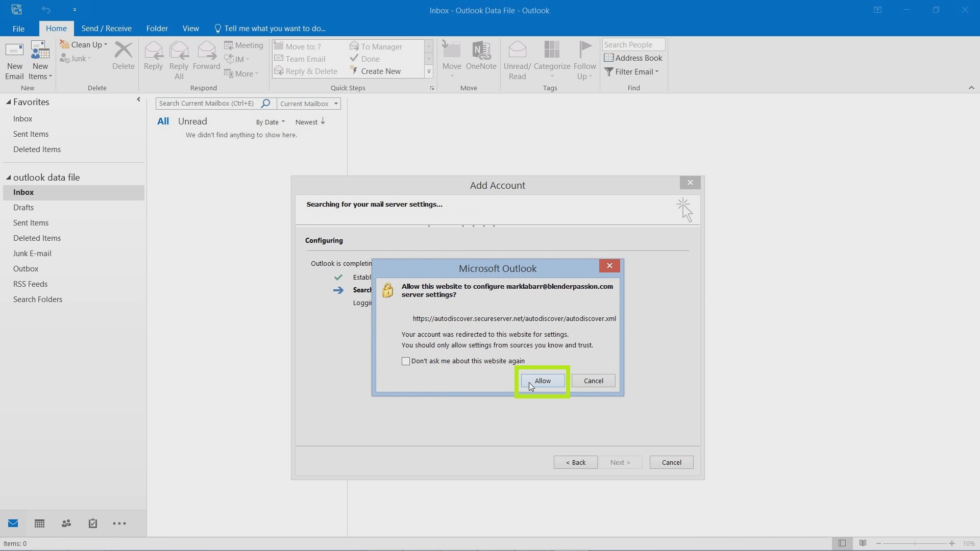980x551 pixels.
Task: Switch to Tasks view icon
Action: click(93, 523)
